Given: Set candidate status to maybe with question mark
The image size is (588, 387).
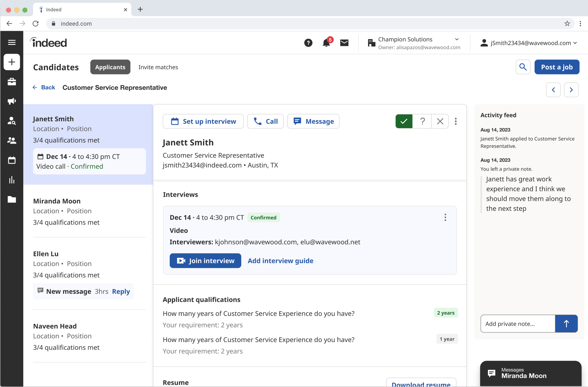Looking at the screenshot, I should tap(422, 121).
